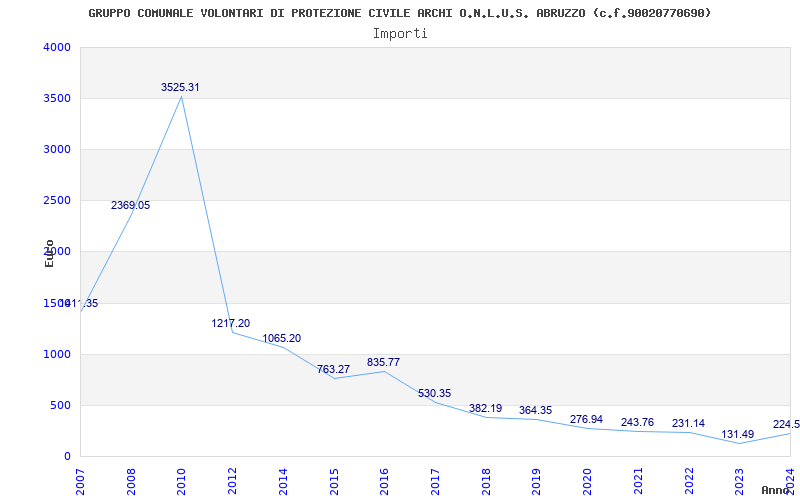Select the 2008 x-axis year label
The height and width of the screenshot is (500, 800).
coord(131,482)
